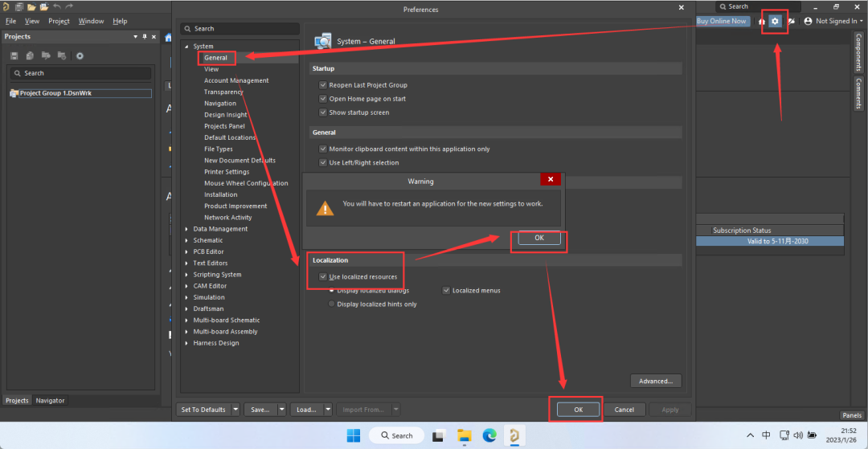The width and height of the screenshot is (868, 449).
Task: Toggle the Use localized resources checkbox
Action: pyautogui.click(x=323, y=277)
